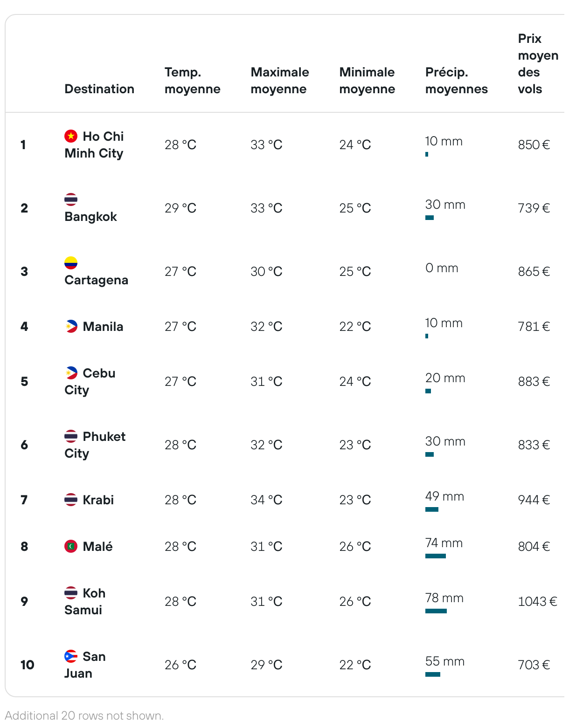Click the Temp. moyenne column header
Image resolution: width=569 pixels, height=728 pixels.
pyautogui.click(x=193, y=81)
